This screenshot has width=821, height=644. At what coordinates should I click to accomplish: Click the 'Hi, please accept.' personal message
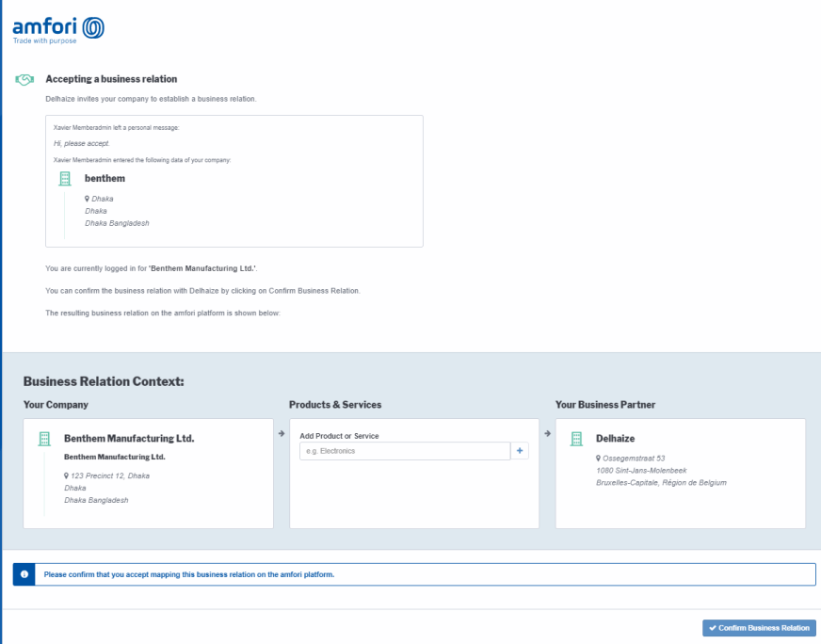(x=82, y=143)
